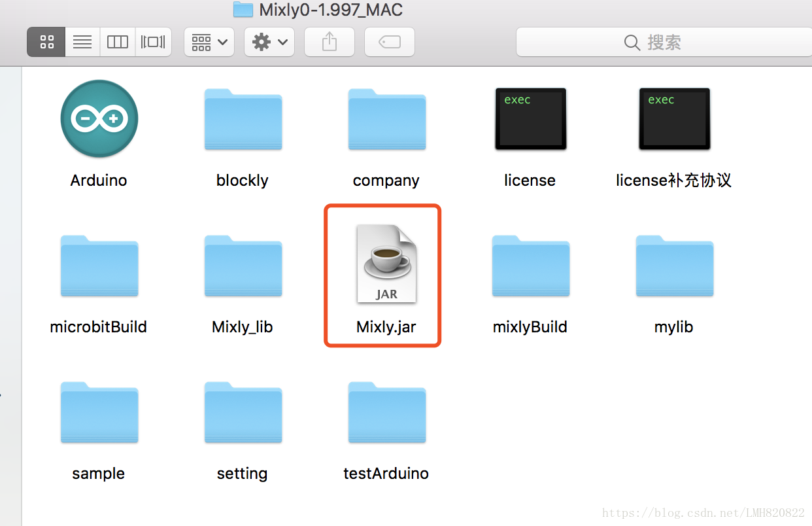812x526 pixels.
Task: Select the company folder icon
Action: 387,120
